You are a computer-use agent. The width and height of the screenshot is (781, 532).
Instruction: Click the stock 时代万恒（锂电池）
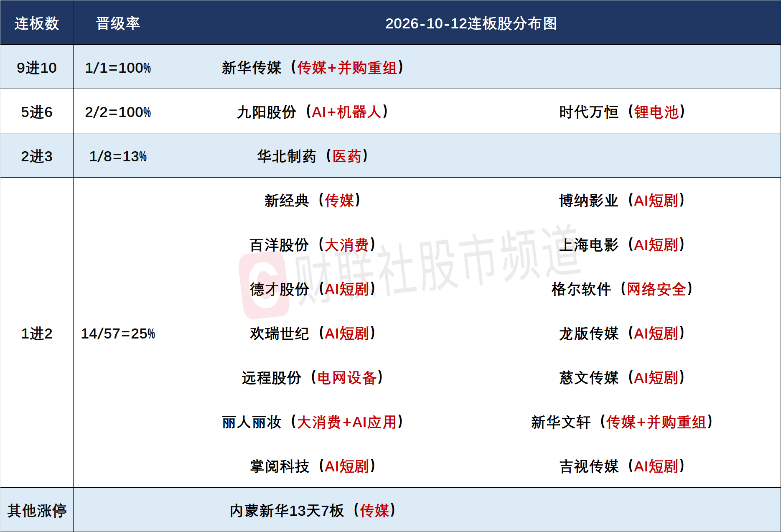click(x=622, y=112)
